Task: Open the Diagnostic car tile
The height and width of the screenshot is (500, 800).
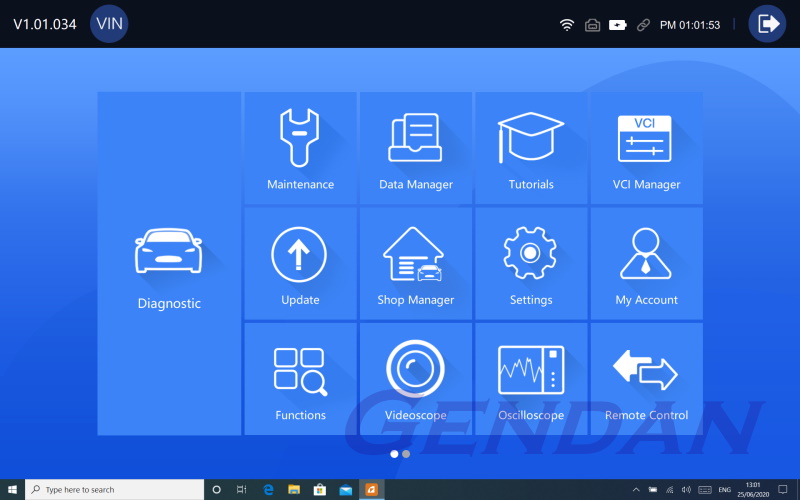Action: pyautogui.click(x=169, y=264)
